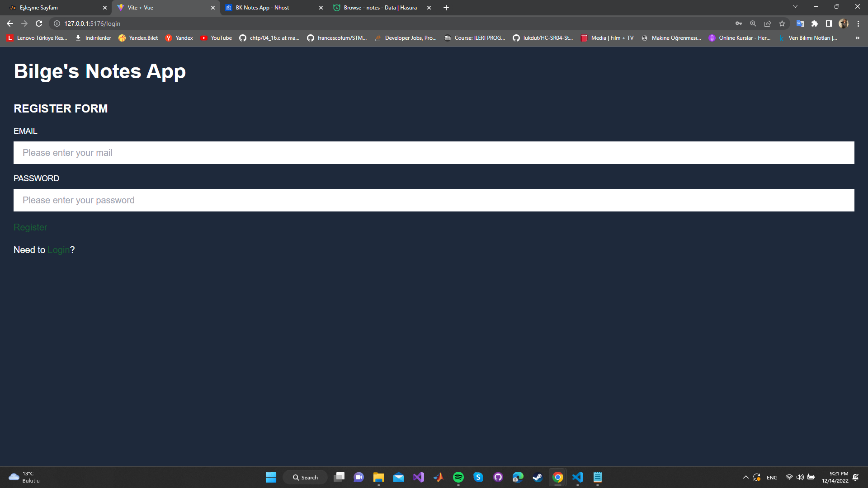Expand hidden bookmarks with the double-chevron
The height and width of the screenshot is (488, 868).
coord(857,38)
